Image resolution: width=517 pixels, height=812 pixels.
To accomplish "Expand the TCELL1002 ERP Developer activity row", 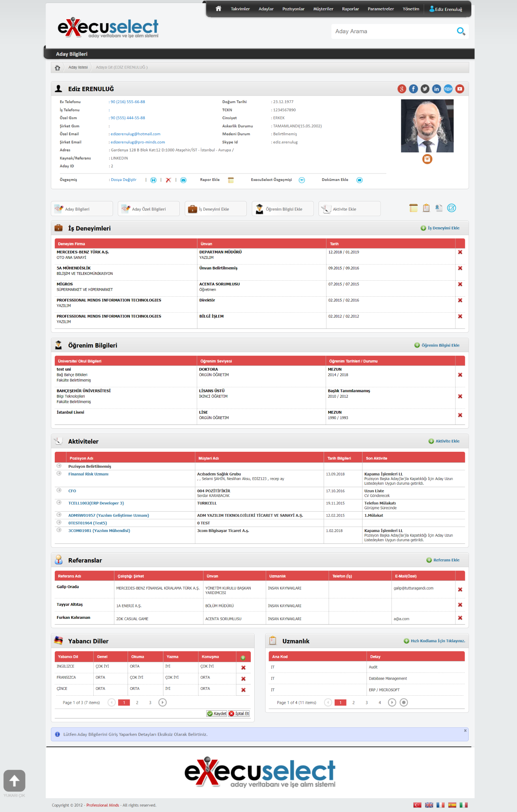I will coord(59,502).
